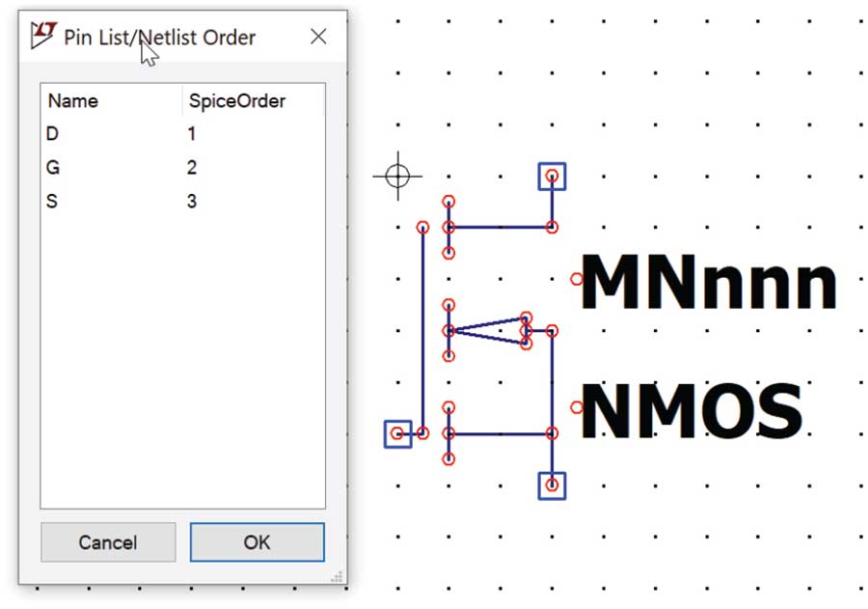
Task: Select the drain pin square at top
Action: 552,177
